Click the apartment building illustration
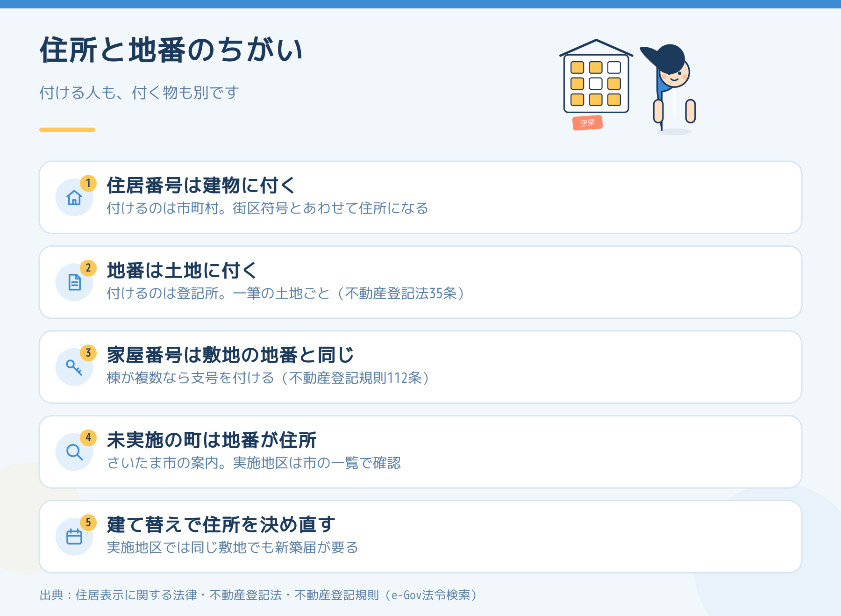841x616 pixels. [596, 76]
